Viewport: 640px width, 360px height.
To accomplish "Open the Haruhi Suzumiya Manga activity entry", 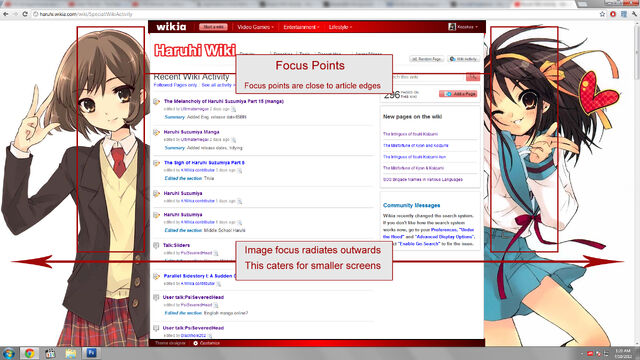I will [x=191, y=132].
